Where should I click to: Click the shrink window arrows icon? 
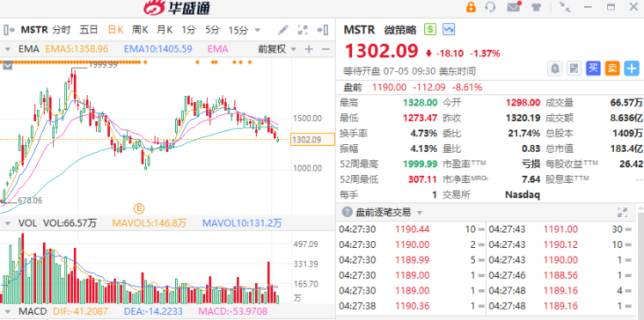[565, 7]
